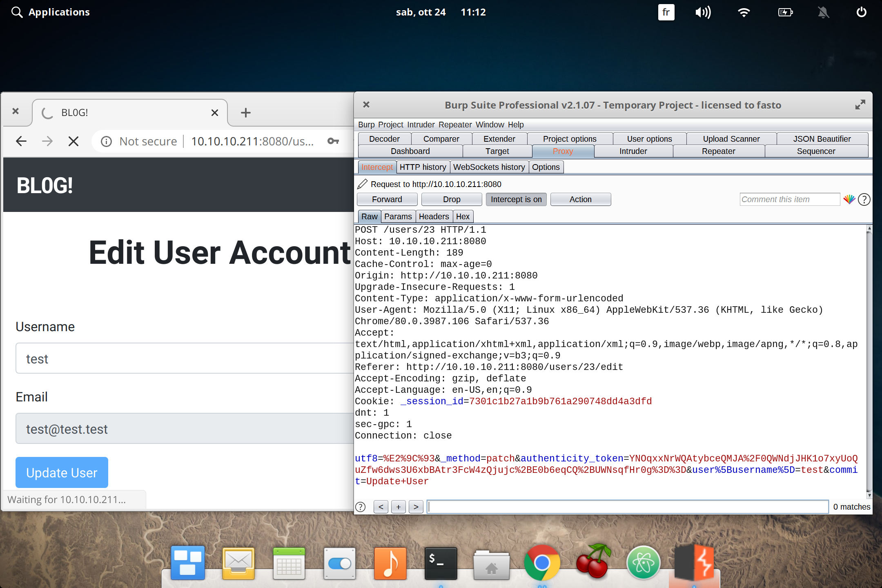Open the help icon beside the comment field
The height and width of the screenshot is (588, 882).
pos(864,200)
